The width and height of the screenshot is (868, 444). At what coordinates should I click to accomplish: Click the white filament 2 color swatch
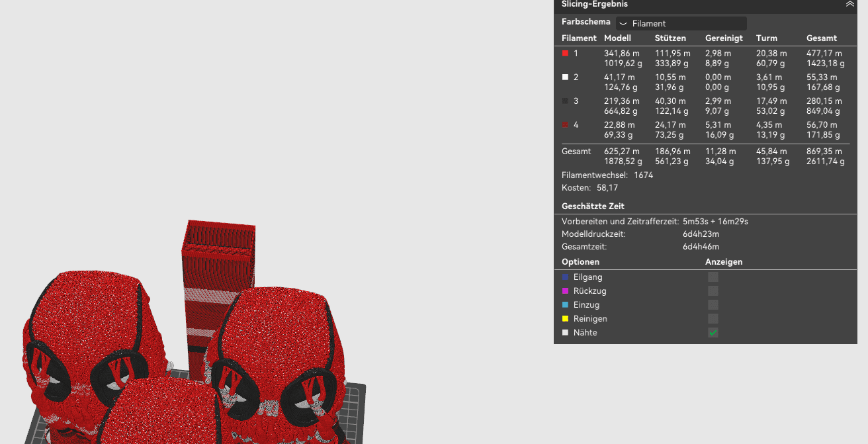pos(565,77)
